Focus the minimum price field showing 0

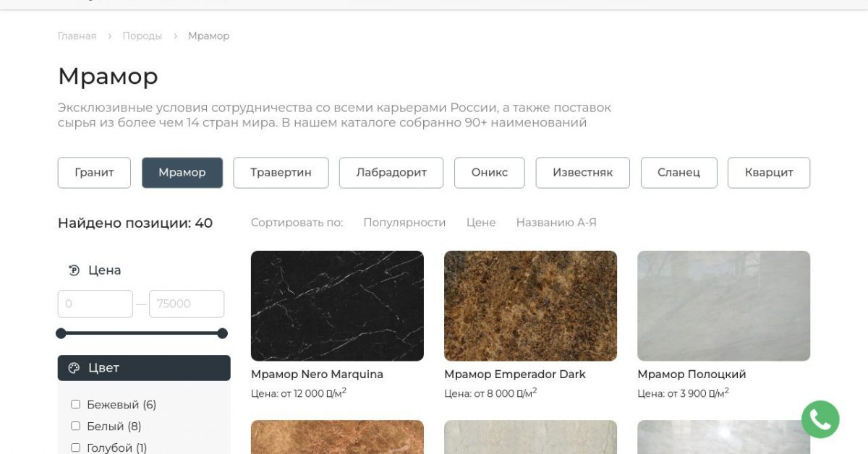[x=95, y=304]
